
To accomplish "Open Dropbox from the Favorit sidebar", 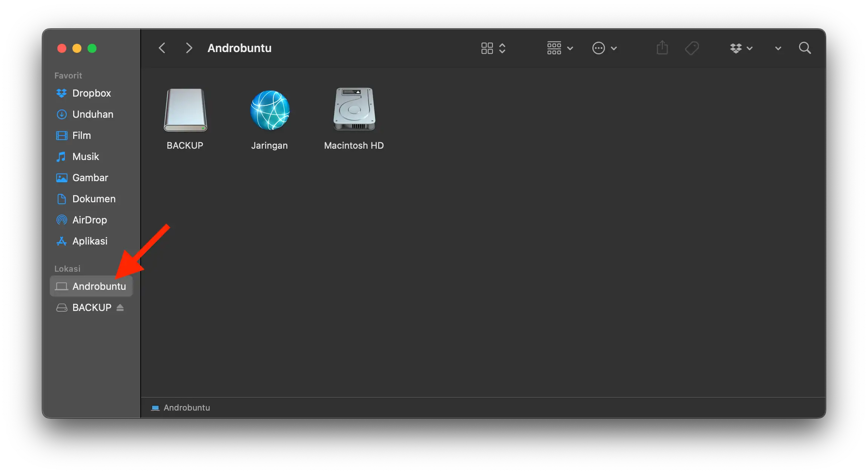I will point(91,93).
